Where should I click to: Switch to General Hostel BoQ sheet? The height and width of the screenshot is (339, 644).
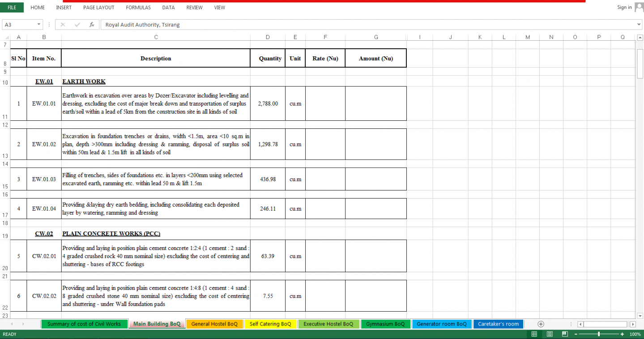pyautogui.click(x=214, y=324)
